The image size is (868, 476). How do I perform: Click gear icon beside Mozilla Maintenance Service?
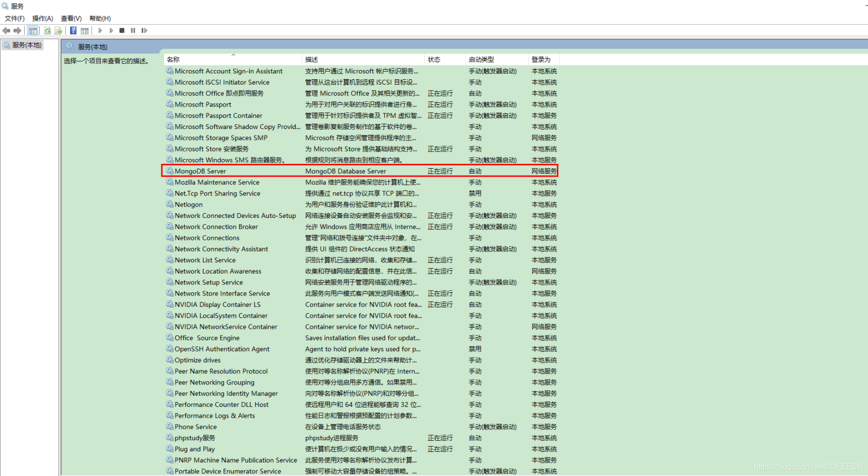point(170,182)
